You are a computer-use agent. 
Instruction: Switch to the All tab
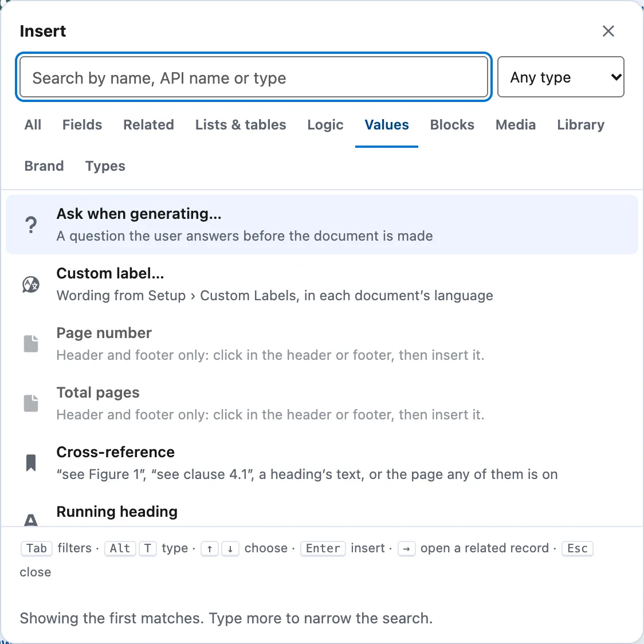33,125
